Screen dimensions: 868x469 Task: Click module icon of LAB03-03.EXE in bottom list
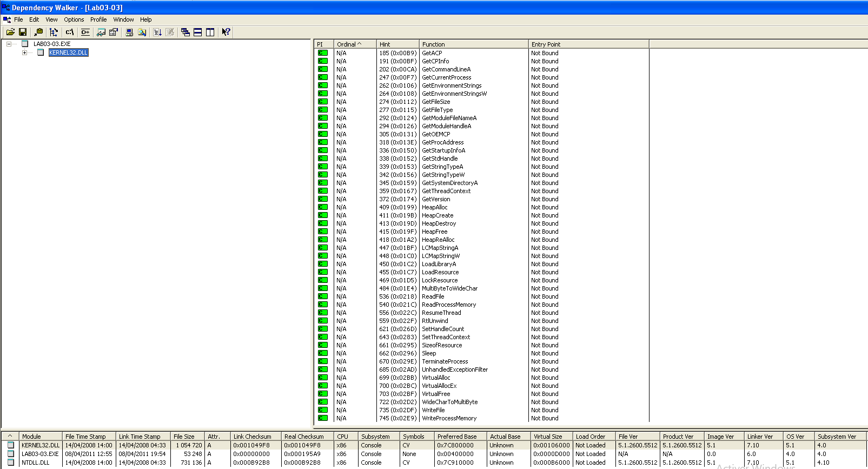(10, 454)
